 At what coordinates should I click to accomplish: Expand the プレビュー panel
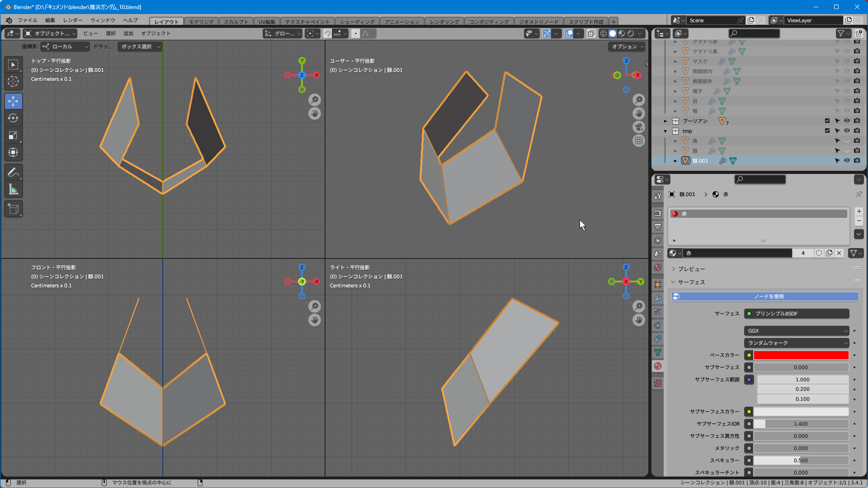(x=691, y=269)
